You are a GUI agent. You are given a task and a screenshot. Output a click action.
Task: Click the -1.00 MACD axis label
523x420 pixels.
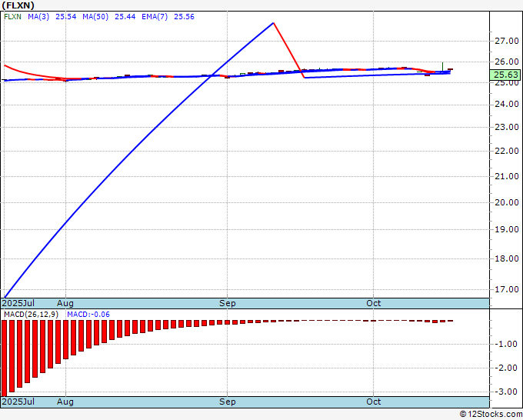click(507, 344)
